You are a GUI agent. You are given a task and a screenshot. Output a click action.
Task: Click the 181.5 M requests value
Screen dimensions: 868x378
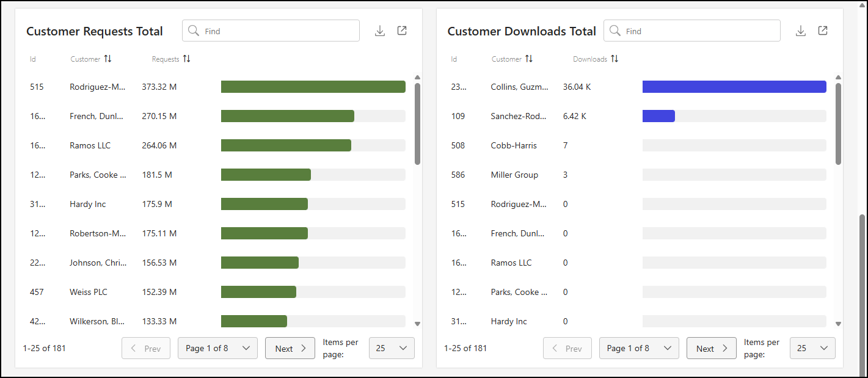157,175
